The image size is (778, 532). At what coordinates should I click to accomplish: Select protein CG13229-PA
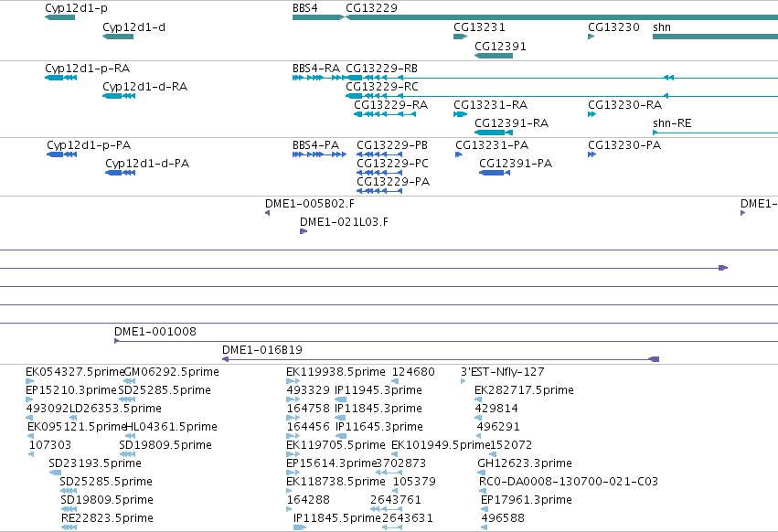379,191
